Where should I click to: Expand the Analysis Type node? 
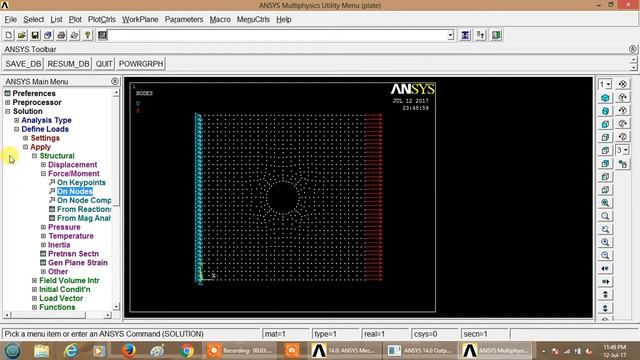[16, 120]
